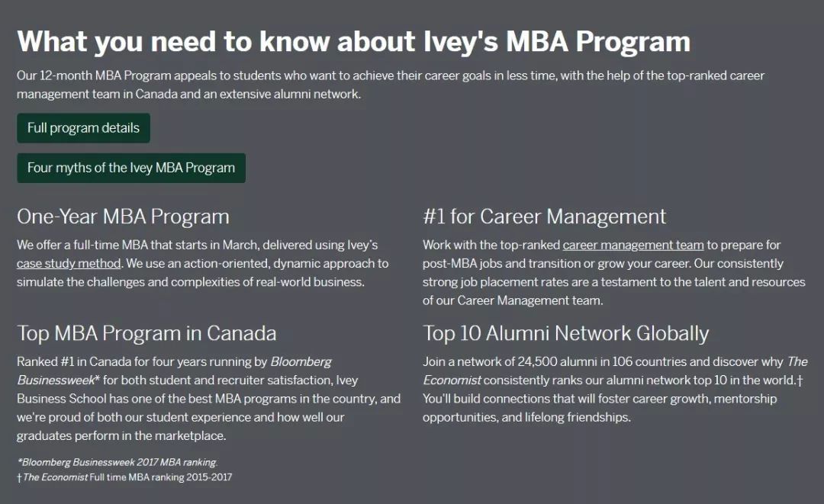Image resolution: width=824 pixels, height=504 pixels.
Task: Open the Full program details button
Action: click(x=84, y=128)
